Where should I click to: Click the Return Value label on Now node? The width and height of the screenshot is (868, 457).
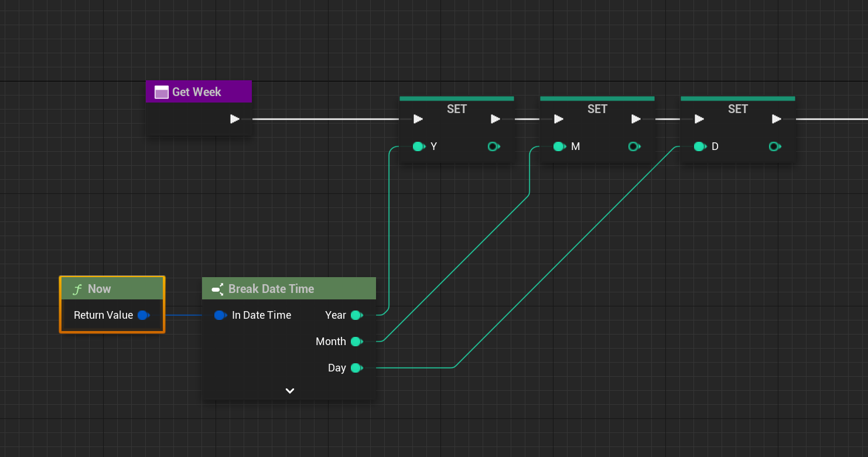point(104,315)
